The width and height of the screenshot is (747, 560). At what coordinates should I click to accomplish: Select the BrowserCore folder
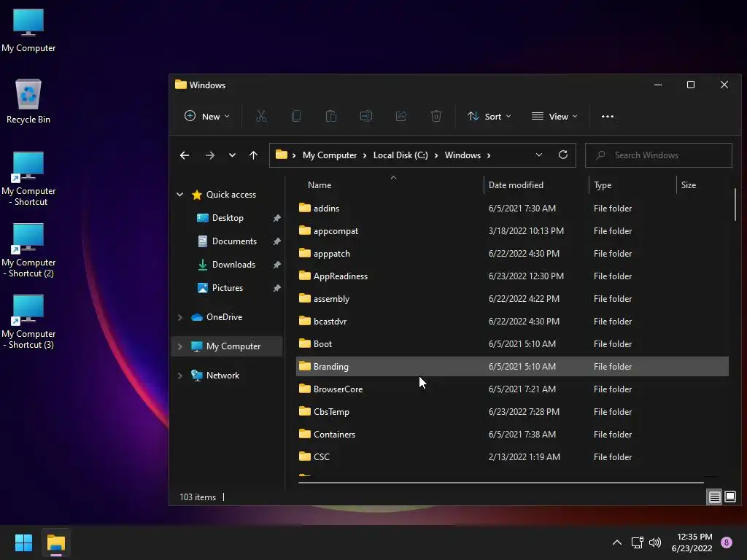coord(338,389)
